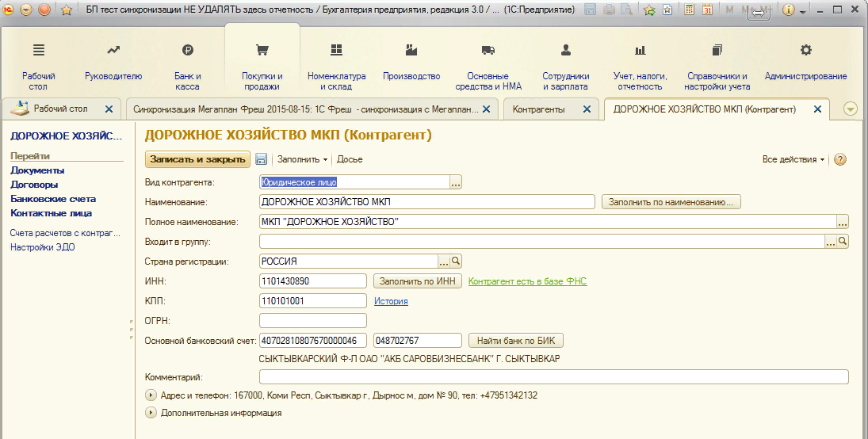Open the Покупки и продажи section
The width and height of the screenshot is (868, 439).
262,67
